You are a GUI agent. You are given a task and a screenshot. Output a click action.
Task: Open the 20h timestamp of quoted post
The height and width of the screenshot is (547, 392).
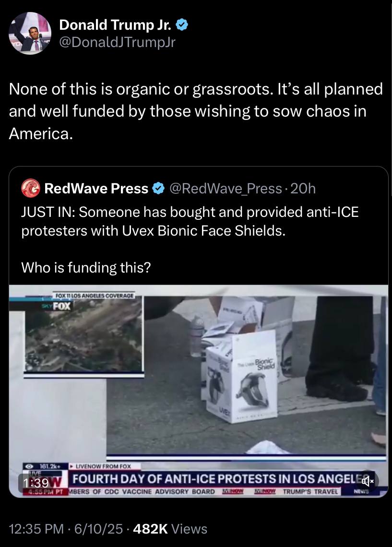point(303,189)
